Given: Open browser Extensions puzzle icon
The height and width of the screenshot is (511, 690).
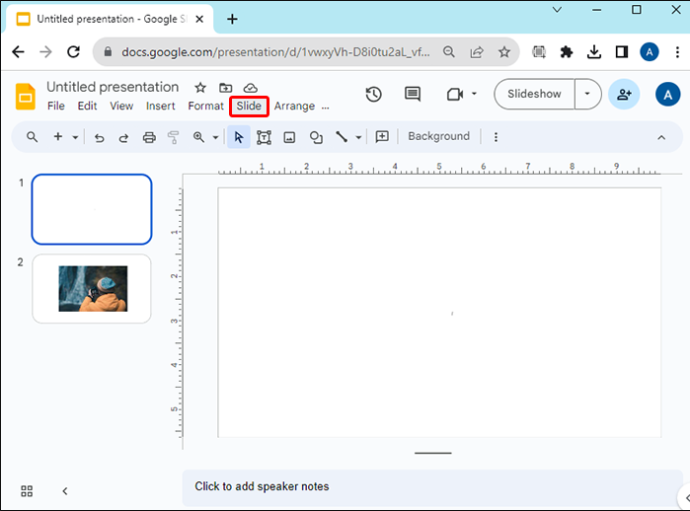Looking at the screenshot, I should click(x=566, y=52).
